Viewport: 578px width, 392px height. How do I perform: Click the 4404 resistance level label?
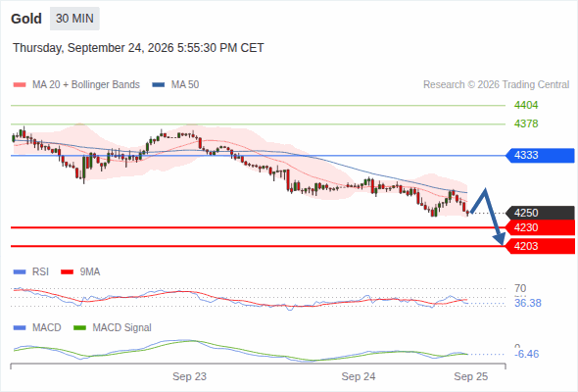click(526, 106)
